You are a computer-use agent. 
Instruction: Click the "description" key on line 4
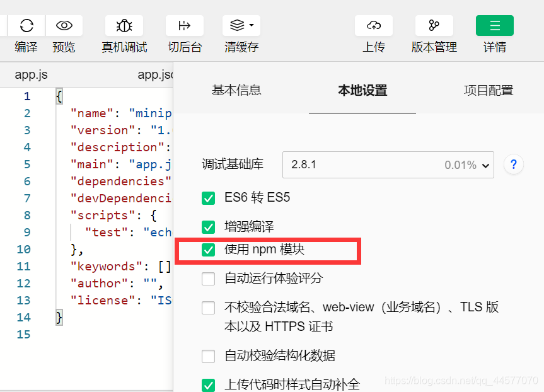click(x=117, y=147)
